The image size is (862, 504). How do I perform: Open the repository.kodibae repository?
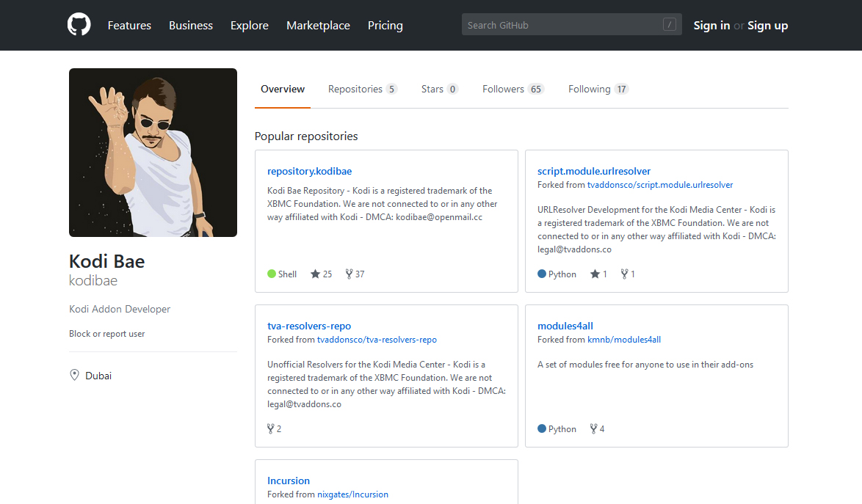pos(310,171)
